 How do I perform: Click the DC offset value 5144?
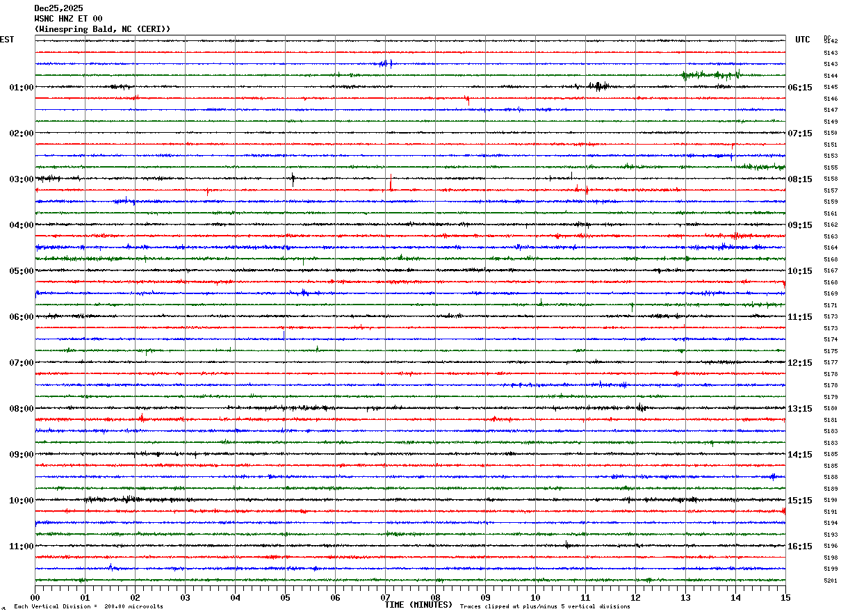831,76
